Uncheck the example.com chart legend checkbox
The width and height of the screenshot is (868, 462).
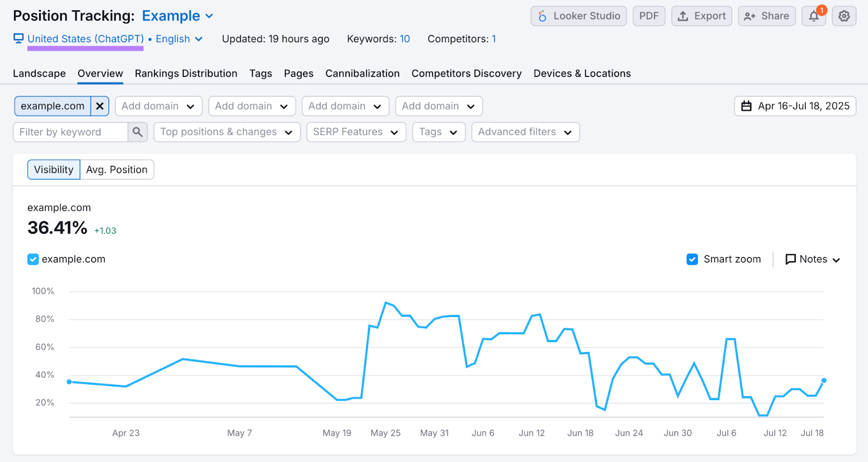click(x=33, y=259)
